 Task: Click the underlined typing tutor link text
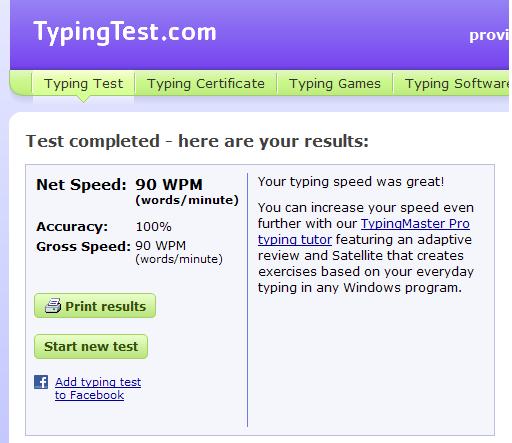(295, 239)
